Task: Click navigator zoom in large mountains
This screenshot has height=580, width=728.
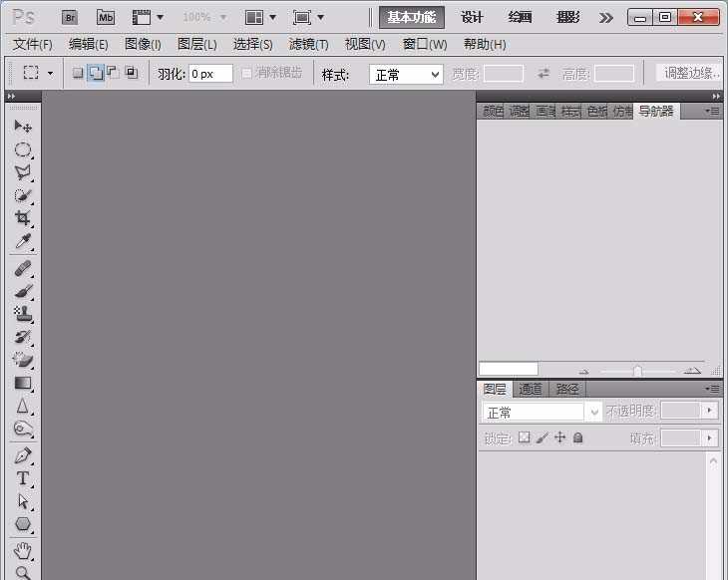Action: (692, 371)
